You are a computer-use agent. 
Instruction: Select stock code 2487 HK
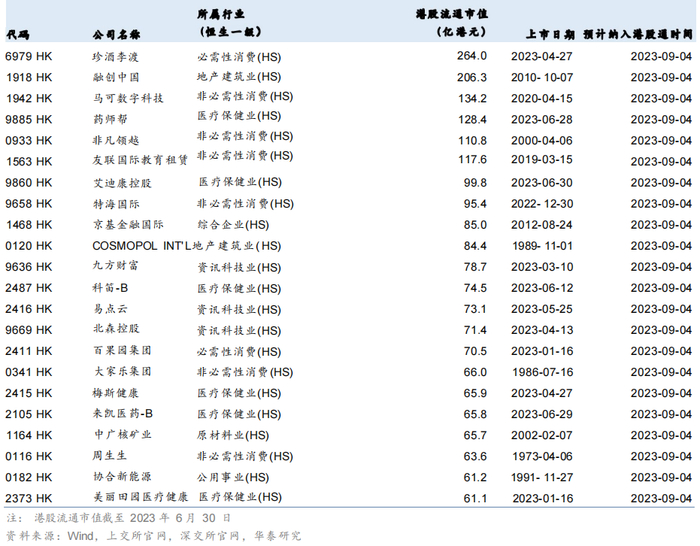click(29, 288)
